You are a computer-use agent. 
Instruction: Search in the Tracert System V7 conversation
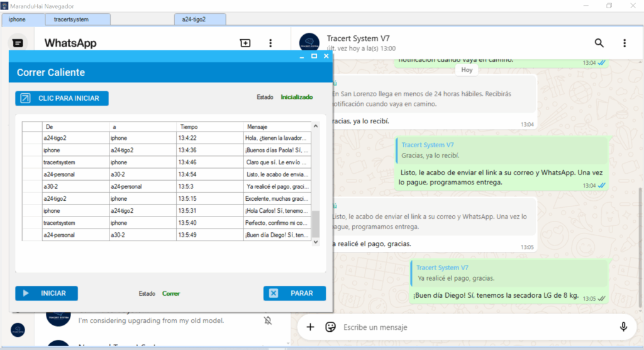[599, 43]
